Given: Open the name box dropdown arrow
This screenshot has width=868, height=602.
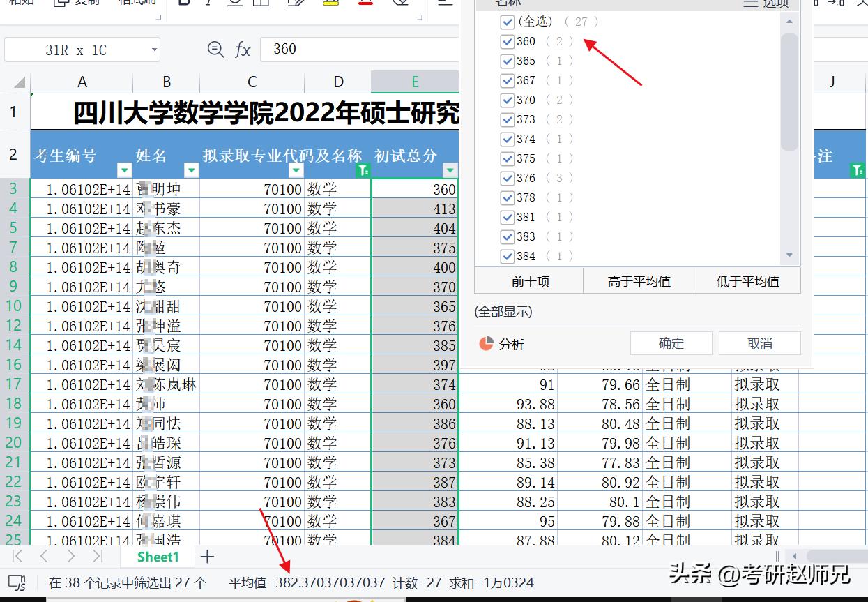Looking at the screenshot, I should [x=155, y=50].
